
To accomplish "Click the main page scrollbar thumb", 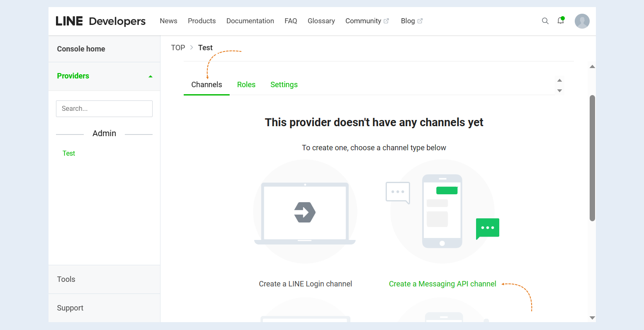I will click(592, 158).
